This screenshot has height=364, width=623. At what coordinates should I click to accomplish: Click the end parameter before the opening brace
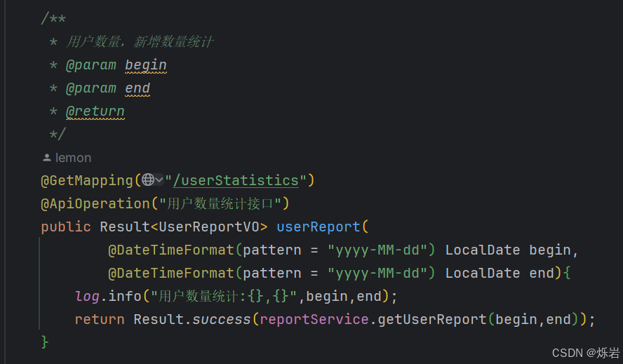(x=541, y=273)
